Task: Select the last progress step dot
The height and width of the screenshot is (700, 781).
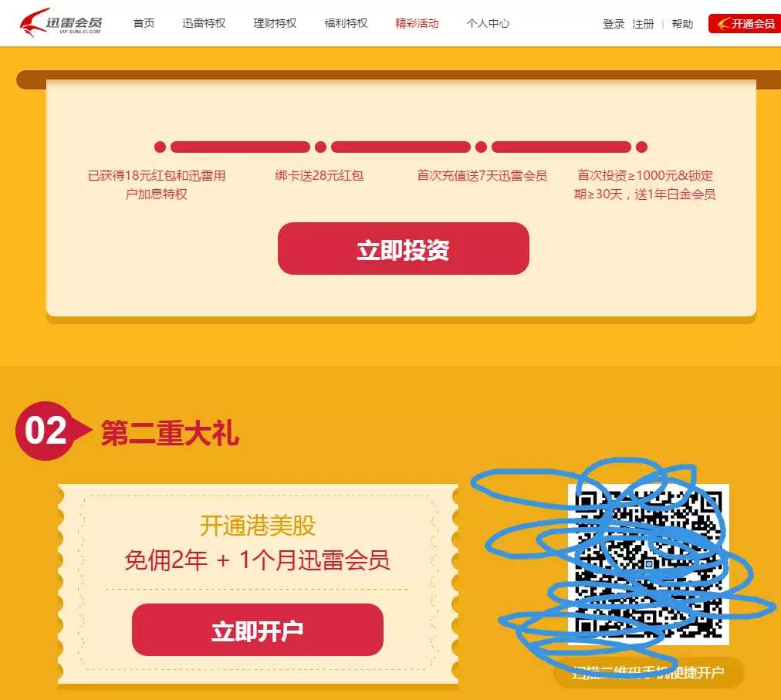Action: point(641,147)
